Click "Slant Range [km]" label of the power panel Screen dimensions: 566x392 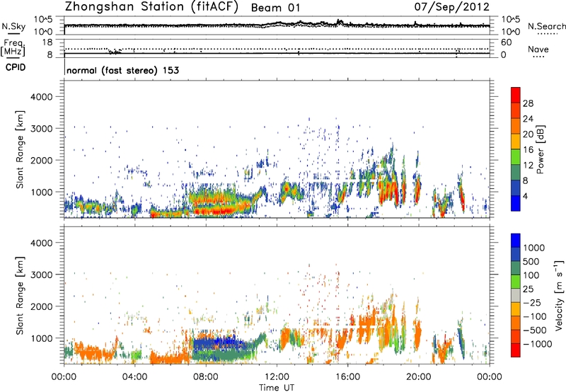20,149
